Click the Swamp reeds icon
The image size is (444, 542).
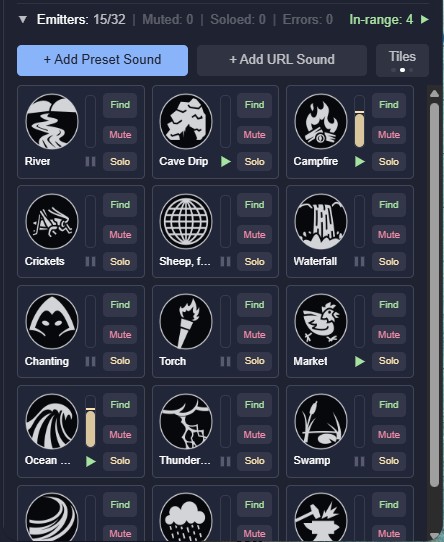[321, 421]
